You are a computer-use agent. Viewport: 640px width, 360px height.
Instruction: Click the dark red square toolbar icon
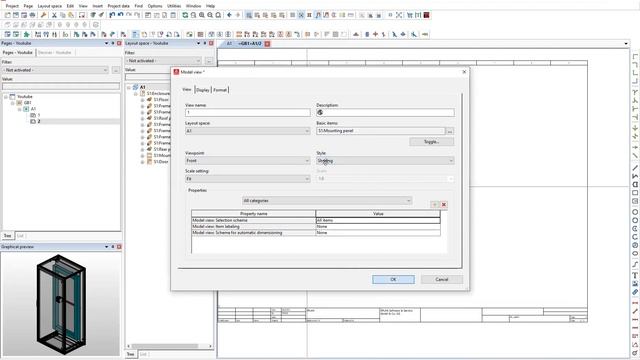pyautogui.click(x=426, y=15)
